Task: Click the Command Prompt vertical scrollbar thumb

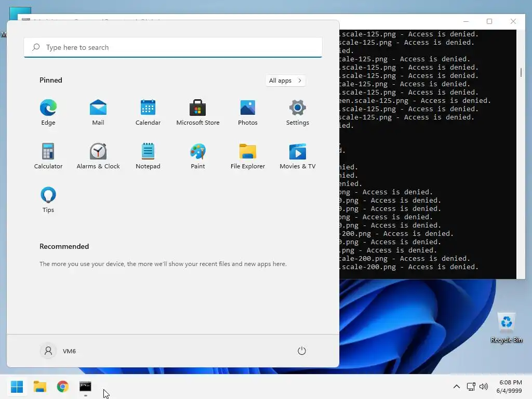Action: pos(521,72)
